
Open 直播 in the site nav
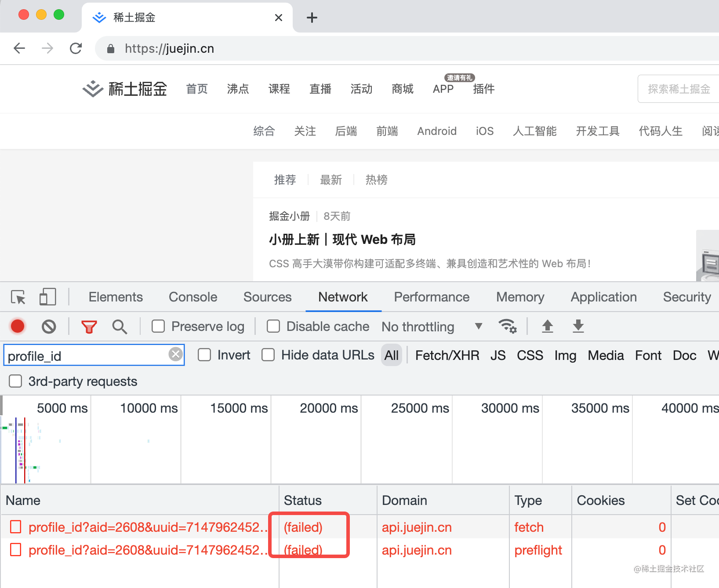[x=320, y=89]
